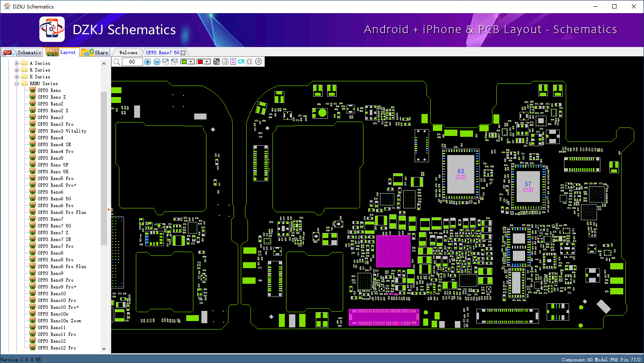Click the Version:1.0.0.55 status text
Image resolution: width=644 pixels, height=363 pixels.
pyautogui.click(x=21, y=360)
